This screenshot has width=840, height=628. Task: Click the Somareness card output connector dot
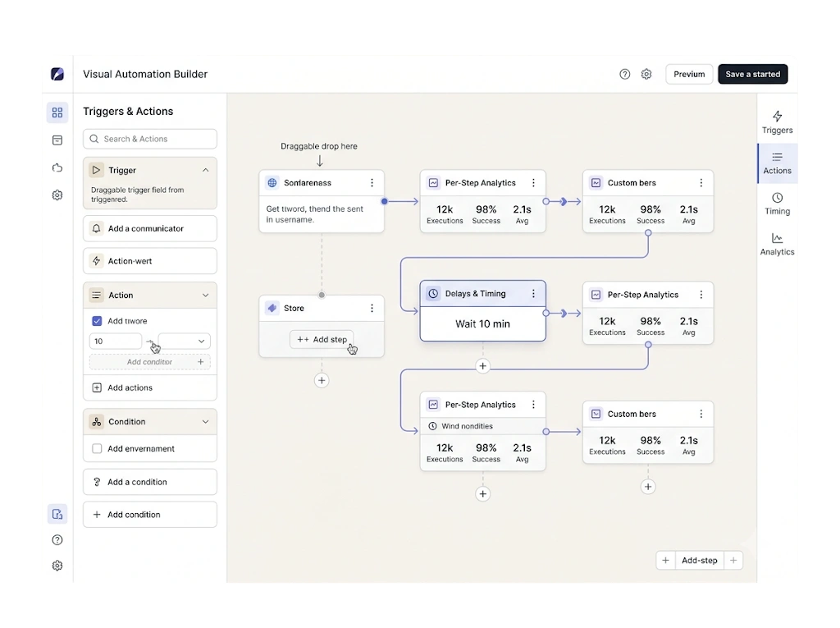[384, 202]
